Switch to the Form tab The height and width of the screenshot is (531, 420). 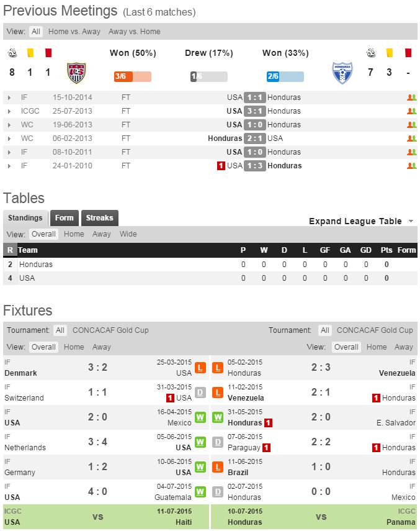coord(64,218)
